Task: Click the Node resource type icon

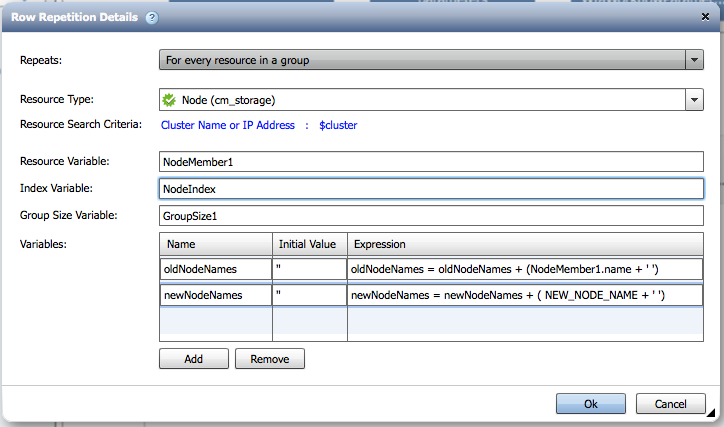Action: 169,100
